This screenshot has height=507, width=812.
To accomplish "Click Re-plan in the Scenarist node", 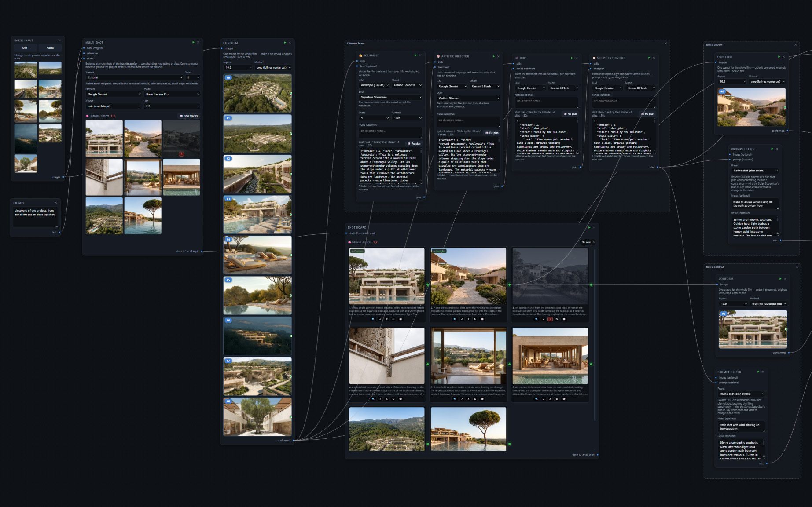I will point(414,144).
